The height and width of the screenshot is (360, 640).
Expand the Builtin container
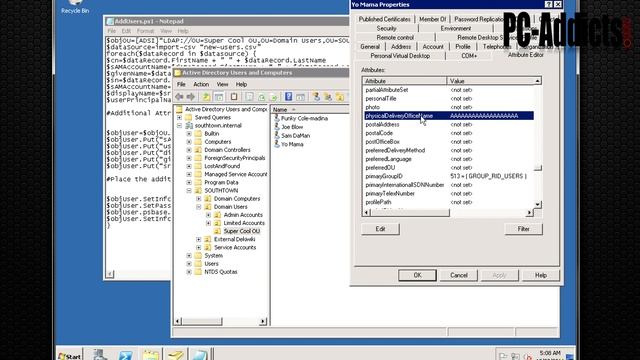click(189, 134)
